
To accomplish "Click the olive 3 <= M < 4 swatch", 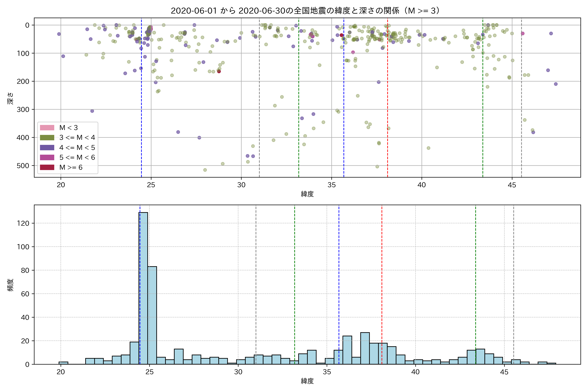I will click(x=47, y=138).
